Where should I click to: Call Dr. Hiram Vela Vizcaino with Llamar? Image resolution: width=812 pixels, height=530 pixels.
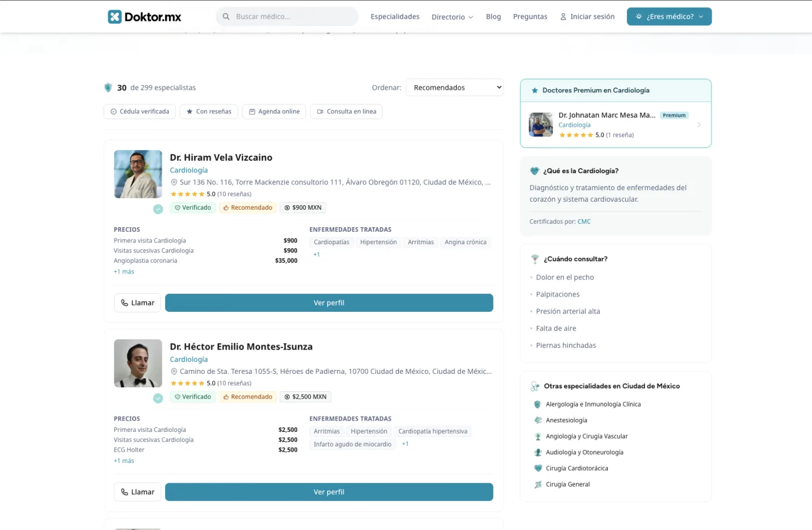pyautogui.click(x=138, y=303)
